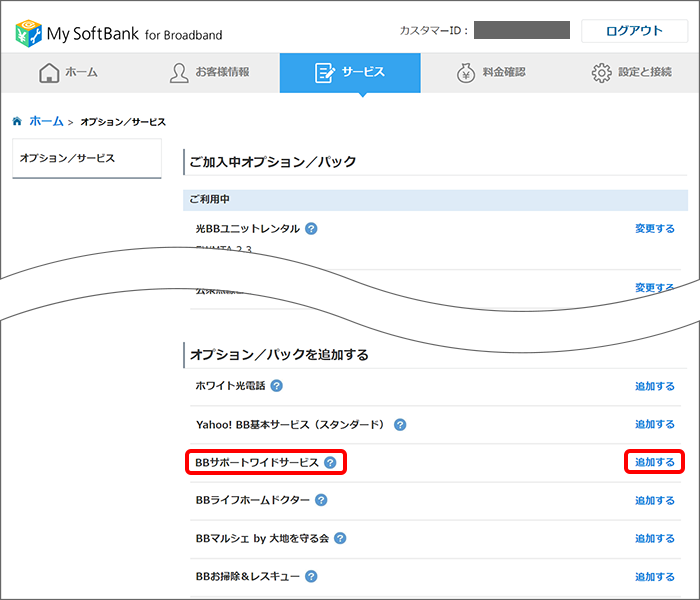Click the yen money bag icon
Image resolution: width=700 pixels, height=600 pixels.
point(466,73)
